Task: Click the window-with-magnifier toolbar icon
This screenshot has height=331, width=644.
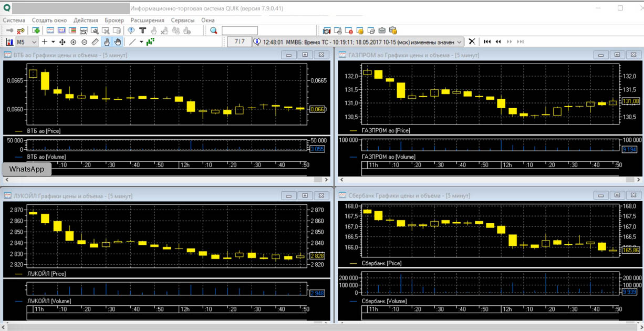Action: [x=95, y=30]
